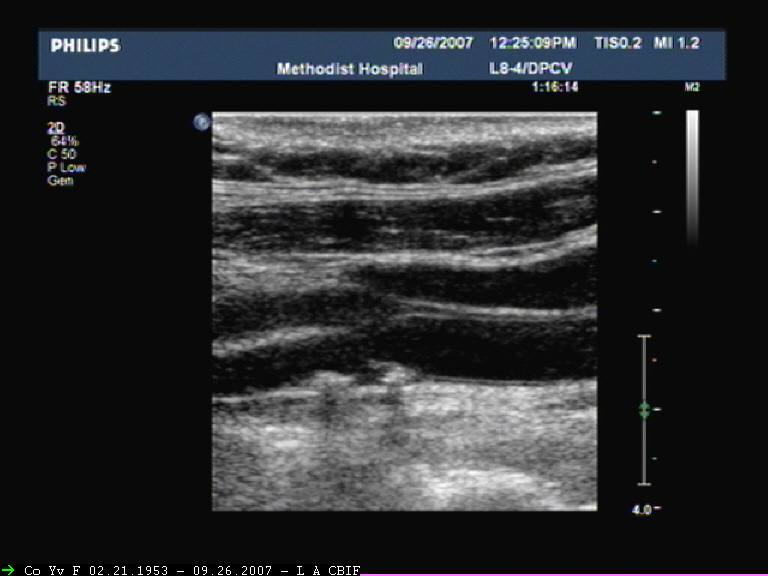Click the MI 1.2 mechanical index readout
The width and height of the screenshot is (768, 576).
[676, 43]
